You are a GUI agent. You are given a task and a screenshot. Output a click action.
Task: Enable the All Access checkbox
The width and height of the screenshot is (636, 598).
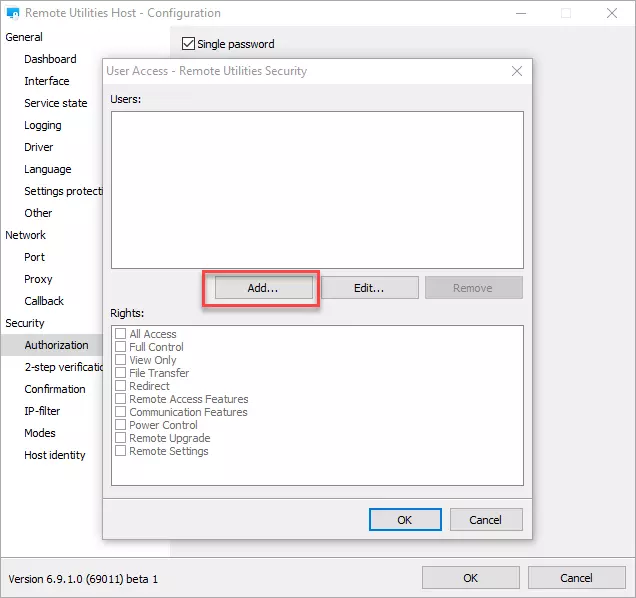[x=121, y=334]
